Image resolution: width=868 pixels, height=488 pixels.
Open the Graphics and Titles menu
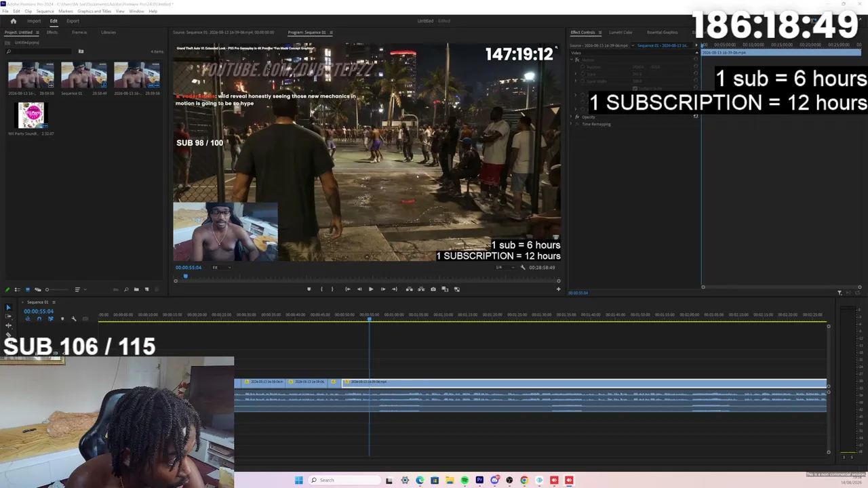tap(94, 12)
